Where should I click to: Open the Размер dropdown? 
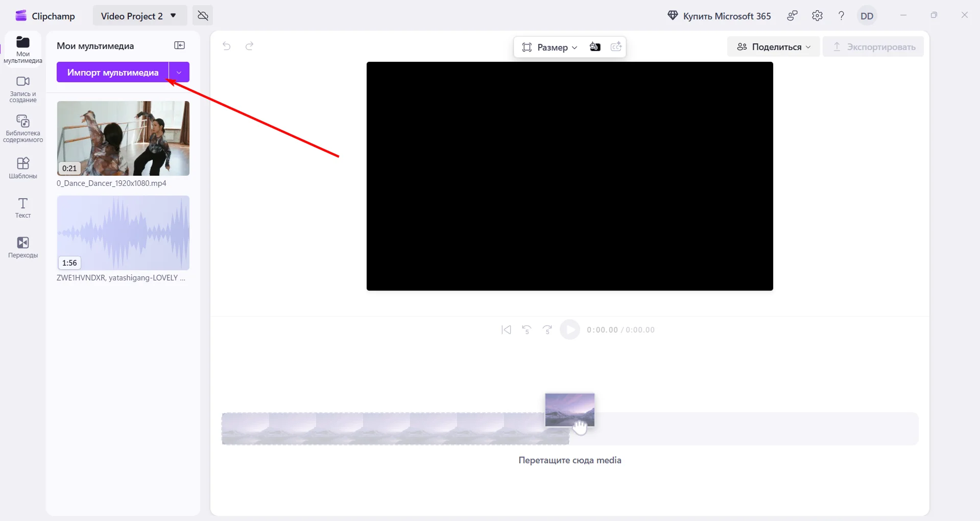pos(549,47)
